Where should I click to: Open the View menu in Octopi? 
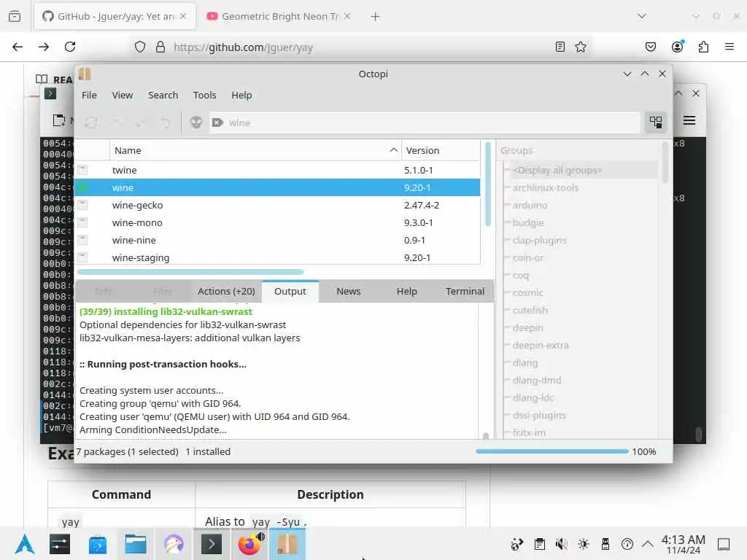[x=123, y=96]
